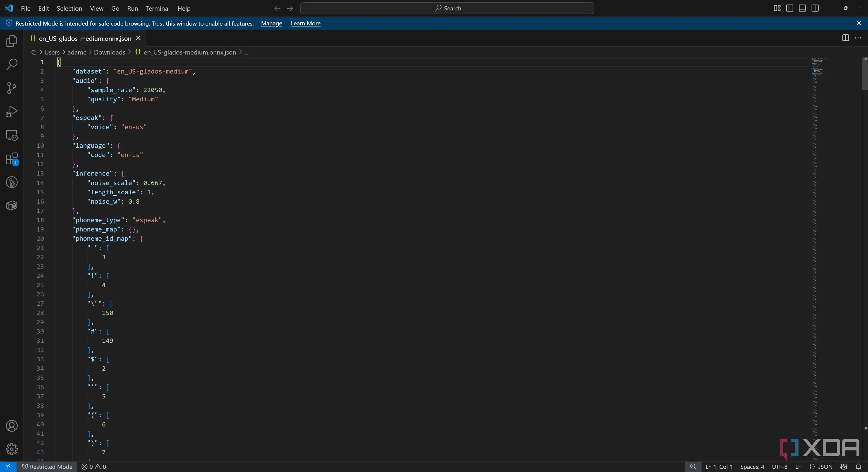Open the Extensions view with badge
This screenshot has width=868, height=472.
point(12,159)
